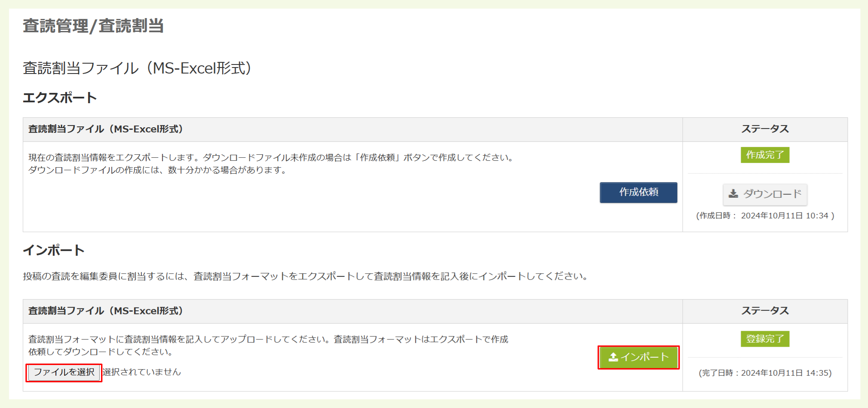Open the file picker via ファイルを選択
This screenshot has height=408, width=868.
(x=64, y=372)
